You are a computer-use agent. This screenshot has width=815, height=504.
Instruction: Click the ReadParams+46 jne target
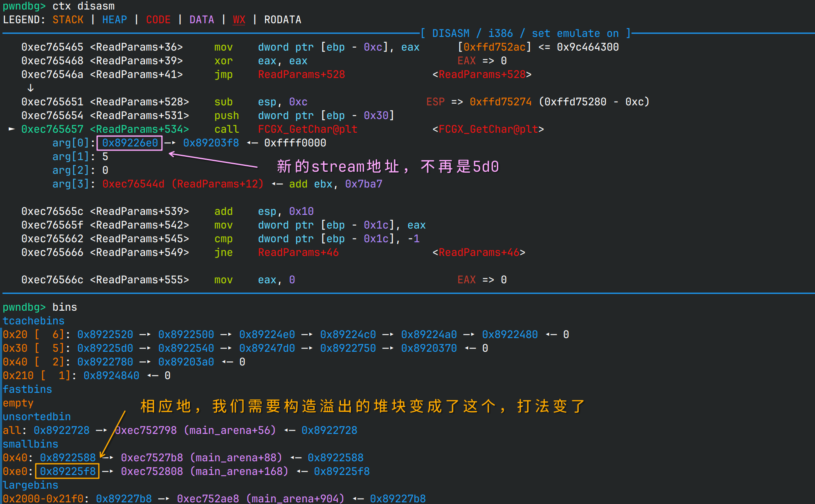click(x=298, y=252)
